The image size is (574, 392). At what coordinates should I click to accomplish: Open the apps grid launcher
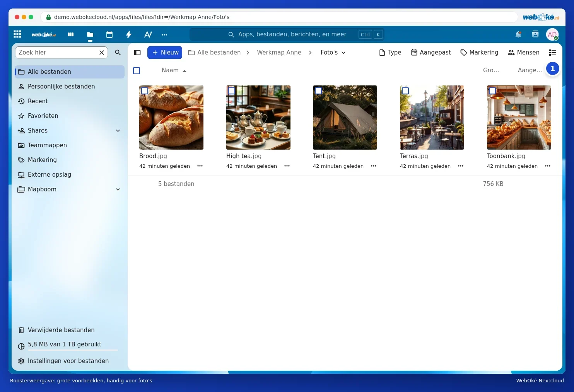(17, 34)
